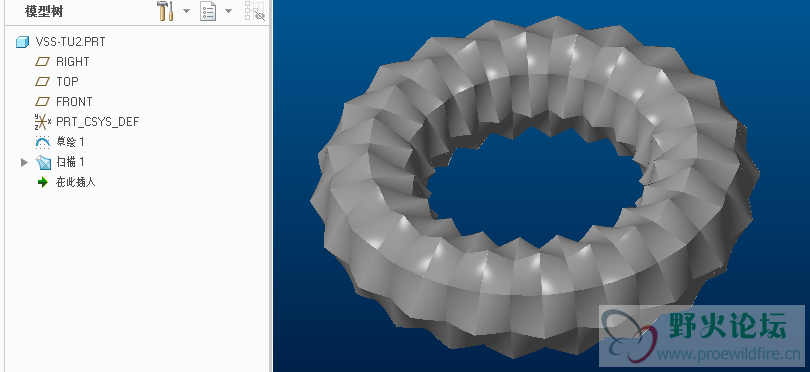
Task: Open the model tree settings hammer icon
Action: click(165, 11)
